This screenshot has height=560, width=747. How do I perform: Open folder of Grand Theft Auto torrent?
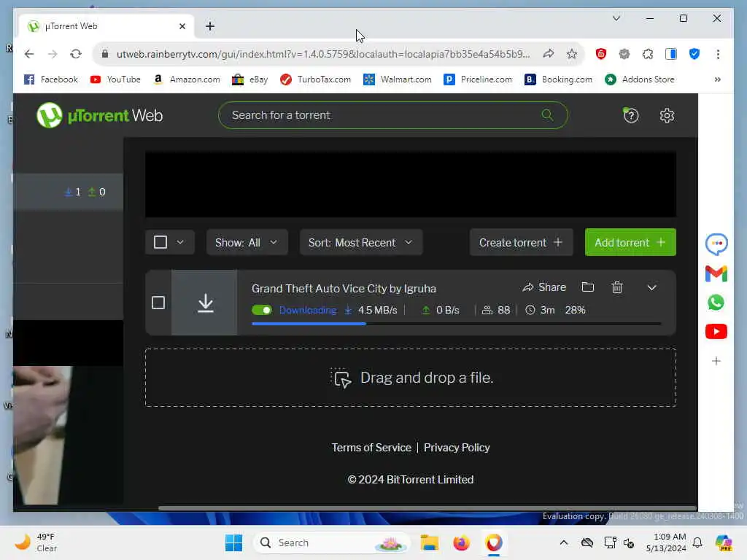pos(588,287)
